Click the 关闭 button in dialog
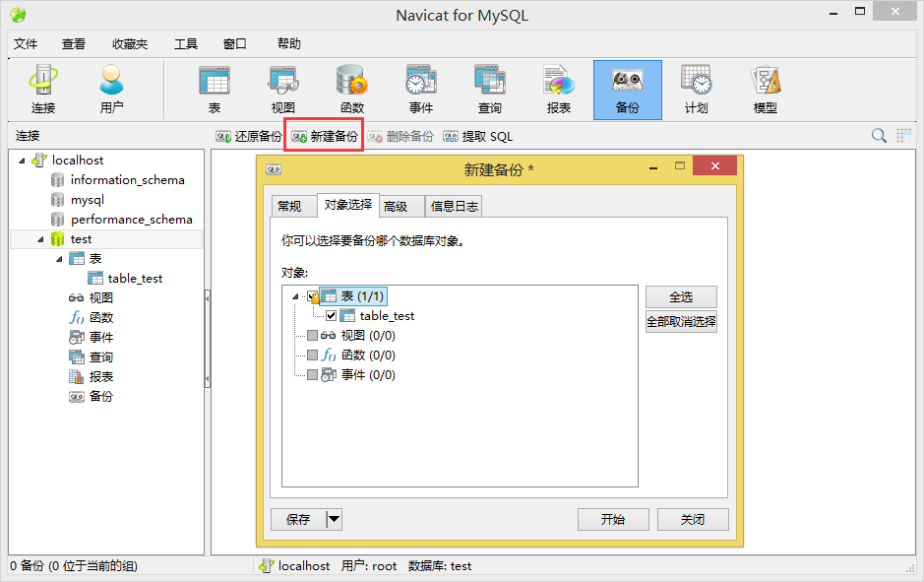 point(693,520)
